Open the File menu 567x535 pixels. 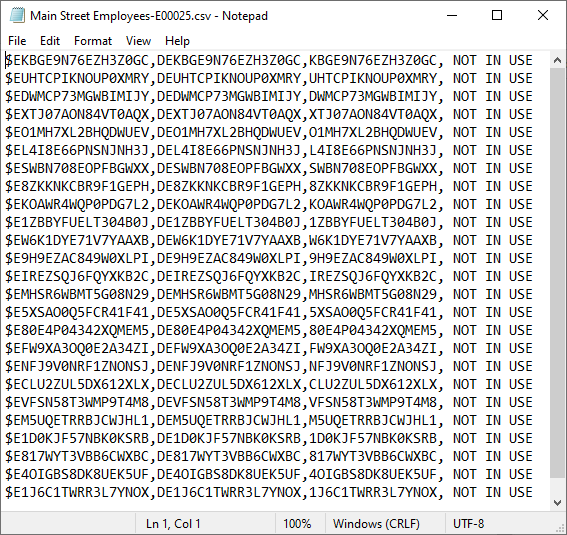coord(17,41)
